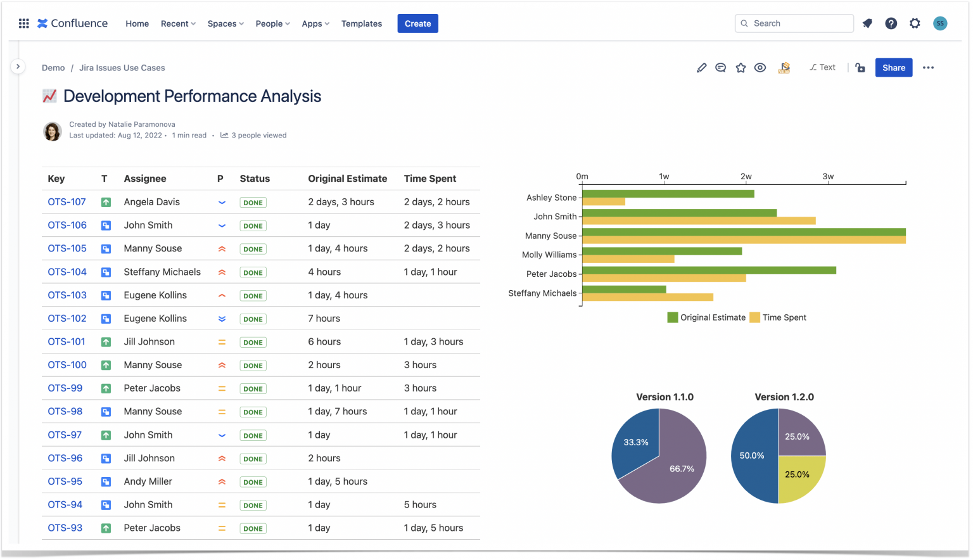Open issue OTS-107

click(67, 201)
